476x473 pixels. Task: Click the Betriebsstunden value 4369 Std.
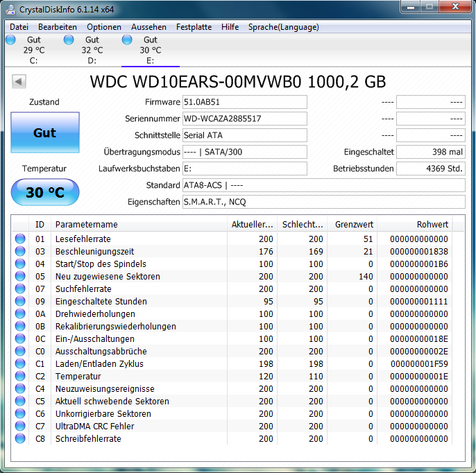[431, 169]
